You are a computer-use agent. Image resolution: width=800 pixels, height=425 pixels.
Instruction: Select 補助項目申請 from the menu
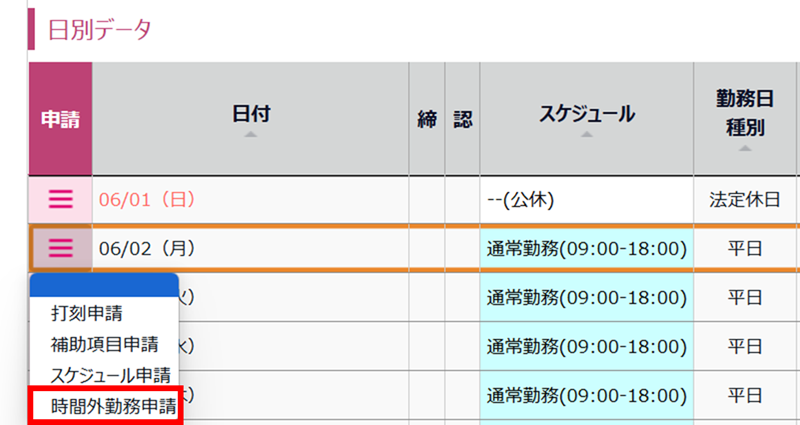pyautogui.click(x=104, y=344)
